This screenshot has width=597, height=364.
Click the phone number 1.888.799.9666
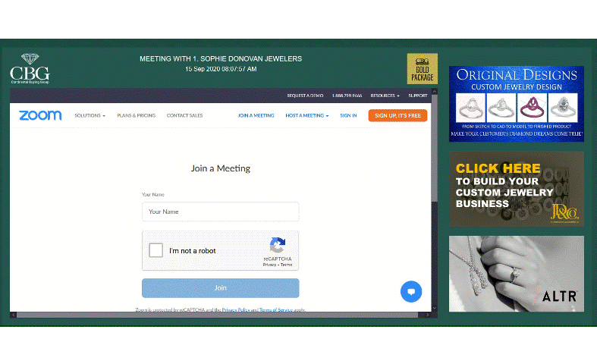coord(347,96)
